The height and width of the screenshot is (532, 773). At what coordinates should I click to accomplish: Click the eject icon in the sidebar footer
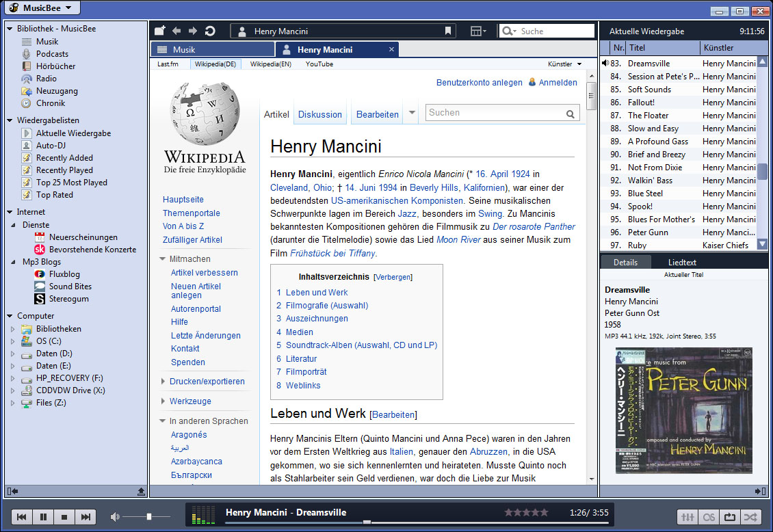[141, 491]
